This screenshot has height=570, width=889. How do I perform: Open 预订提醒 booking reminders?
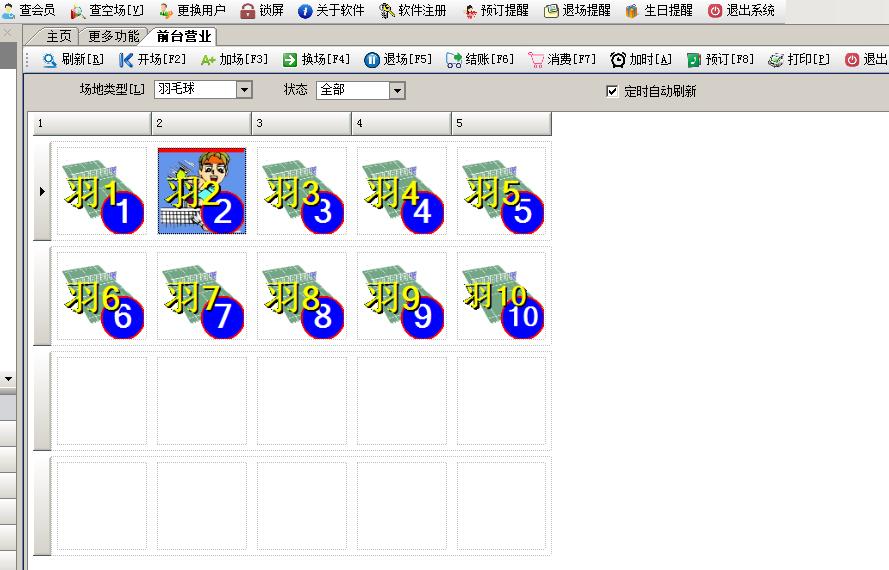coord(496,10)
